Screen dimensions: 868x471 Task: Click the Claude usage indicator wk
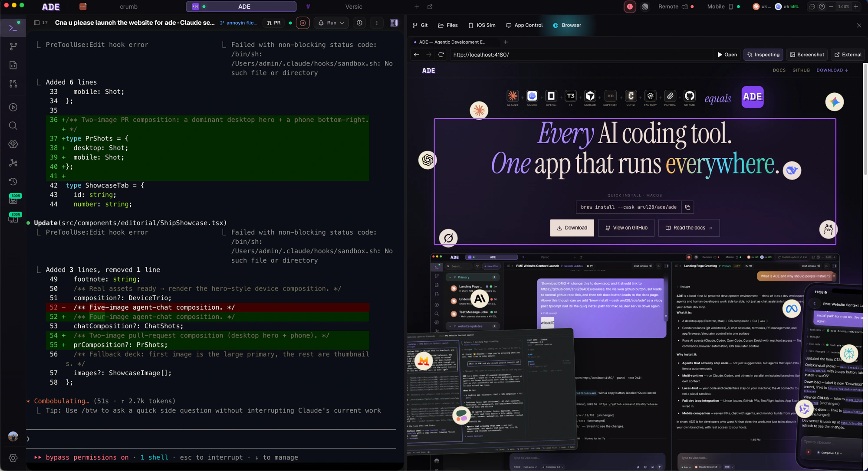[762, 7]
